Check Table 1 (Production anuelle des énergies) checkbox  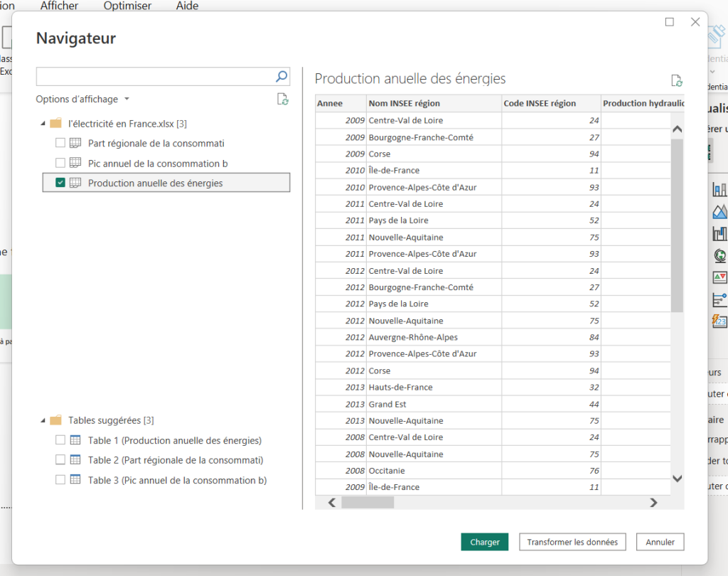[60, 440]
